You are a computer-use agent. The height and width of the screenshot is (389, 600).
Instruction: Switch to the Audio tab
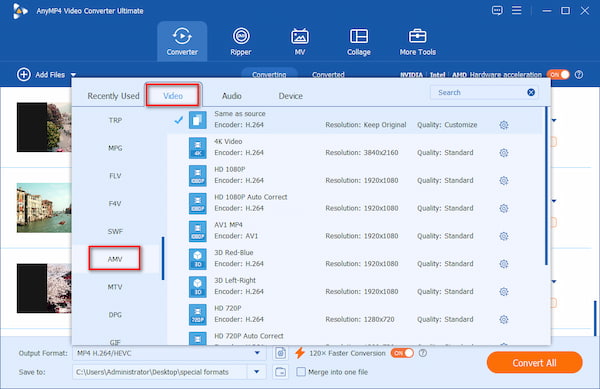pyautogui.click(x=232, y=96)
